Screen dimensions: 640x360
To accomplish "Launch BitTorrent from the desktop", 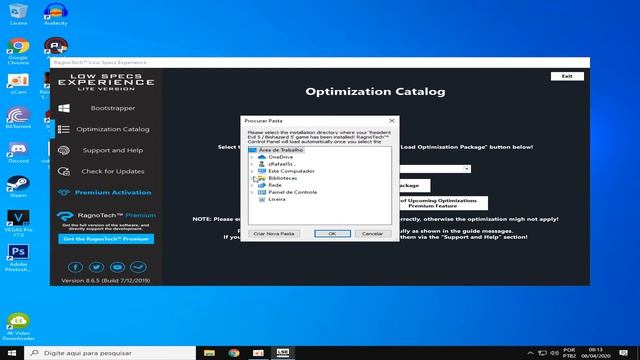I will coord(18,118).
